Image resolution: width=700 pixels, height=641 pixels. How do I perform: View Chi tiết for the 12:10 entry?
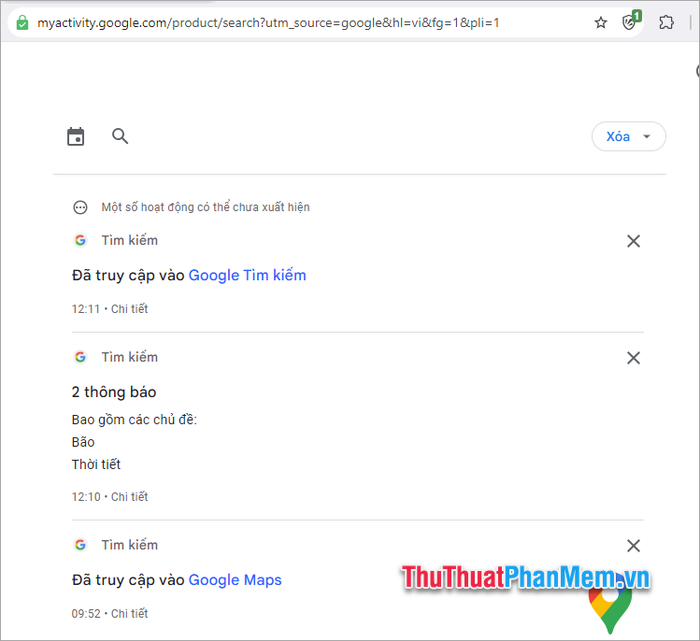[x=129, y=497]
